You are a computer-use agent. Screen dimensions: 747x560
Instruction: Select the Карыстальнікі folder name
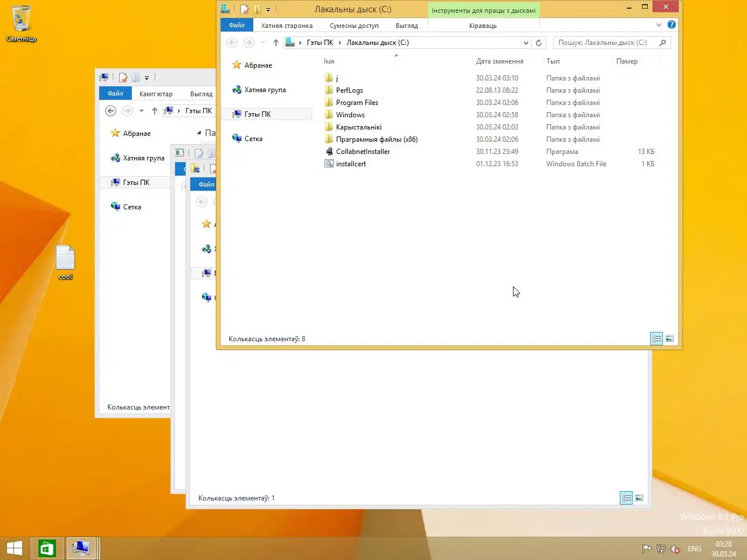tap(359, 127)
